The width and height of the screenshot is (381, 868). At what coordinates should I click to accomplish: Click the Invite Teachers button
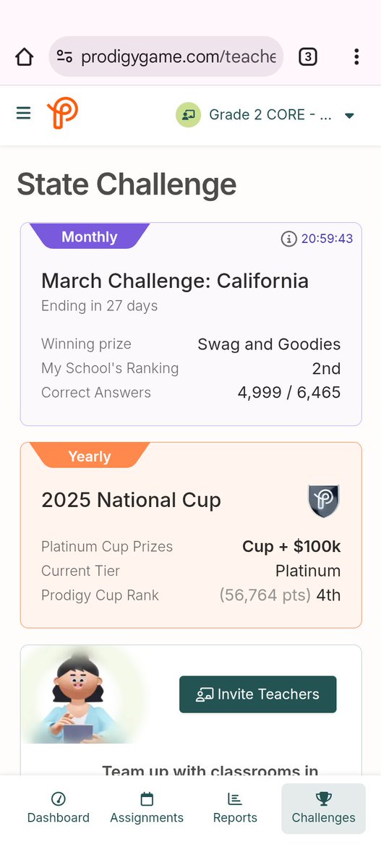[x=258, y=694]
